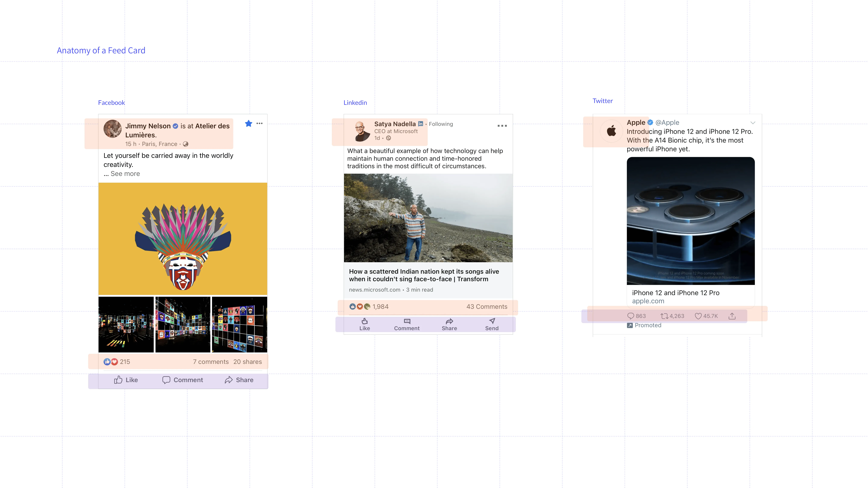Toggle Like on the Facebook post
Viewport: 868px width, 488px height.
[x=126, y=380]
